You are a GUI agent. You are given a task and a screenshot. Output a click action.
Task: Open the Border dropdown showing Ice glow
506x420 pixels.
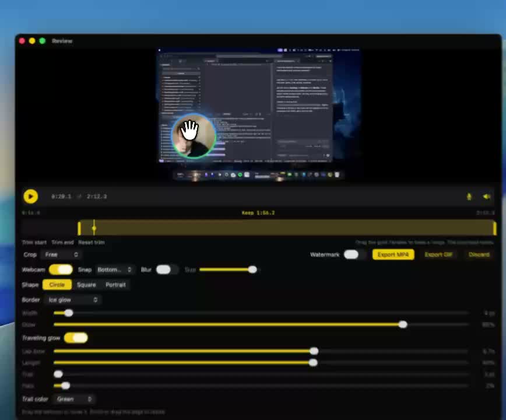click(72, 300)
